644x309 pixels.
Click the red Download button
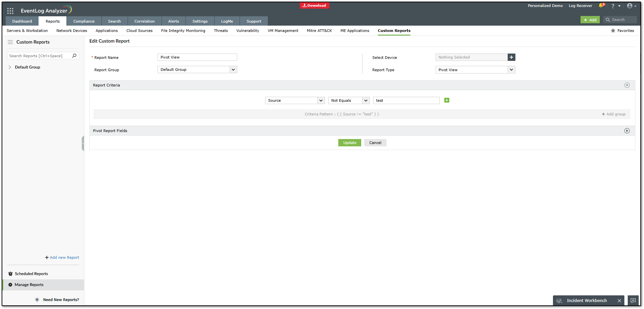pyautogui.click(x=314, y=5)
